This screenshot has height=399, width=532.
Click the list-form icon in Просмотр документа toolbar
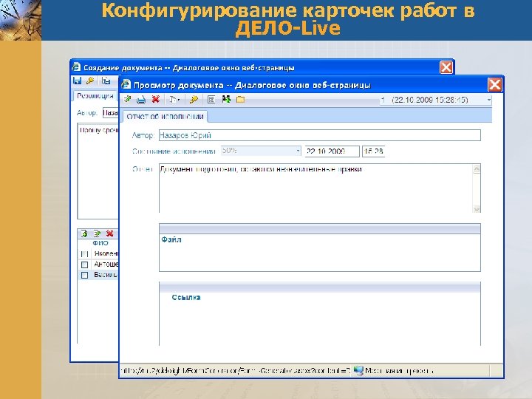pos(211,100)
